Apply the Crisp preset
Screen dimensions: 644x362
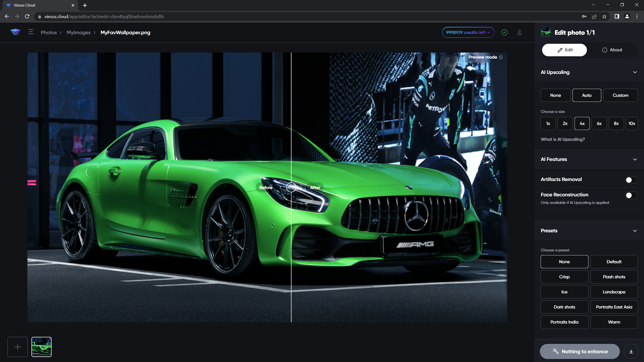[x=564, y=277]
